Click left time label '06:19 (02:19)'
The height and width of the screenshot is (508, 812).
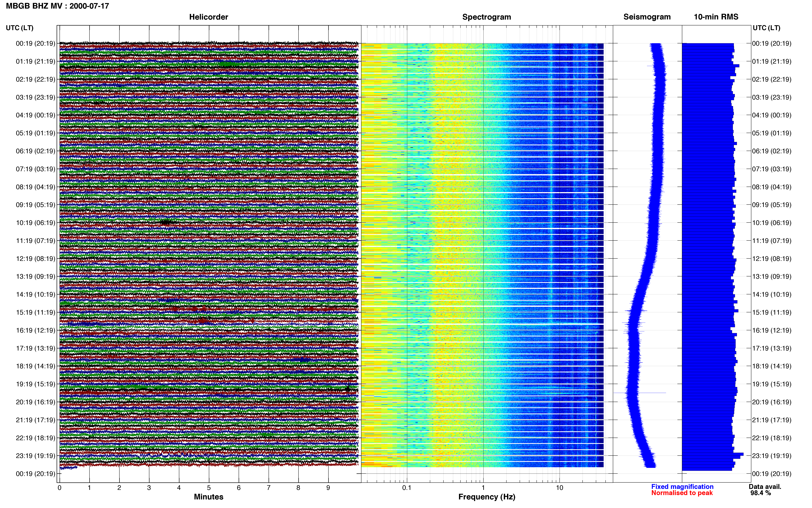tap(35, 151)
